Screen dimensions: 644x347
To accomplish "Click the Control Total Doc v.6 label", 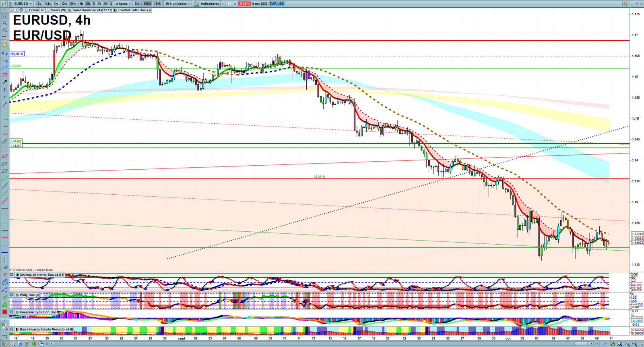I will tap(134, 10).
